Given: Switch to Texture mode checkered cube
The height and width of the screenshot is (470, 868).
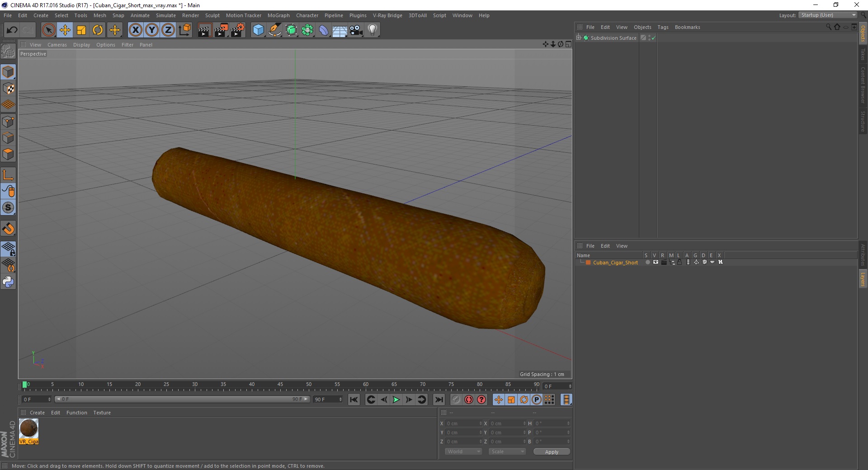Looking at the screenshot, I should 8,89.
